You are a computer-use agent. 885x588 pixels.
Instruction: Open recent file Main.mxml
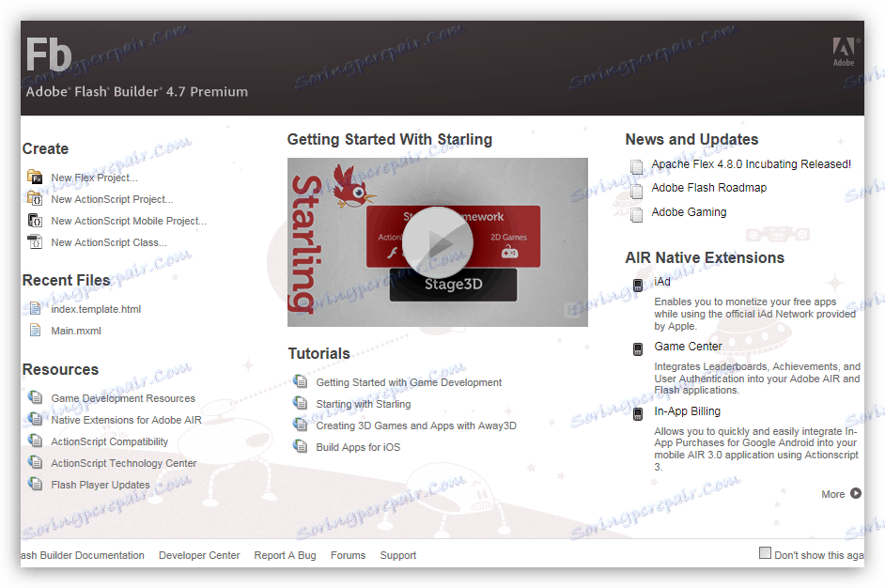pyautogui.click(x=76, y=331)
